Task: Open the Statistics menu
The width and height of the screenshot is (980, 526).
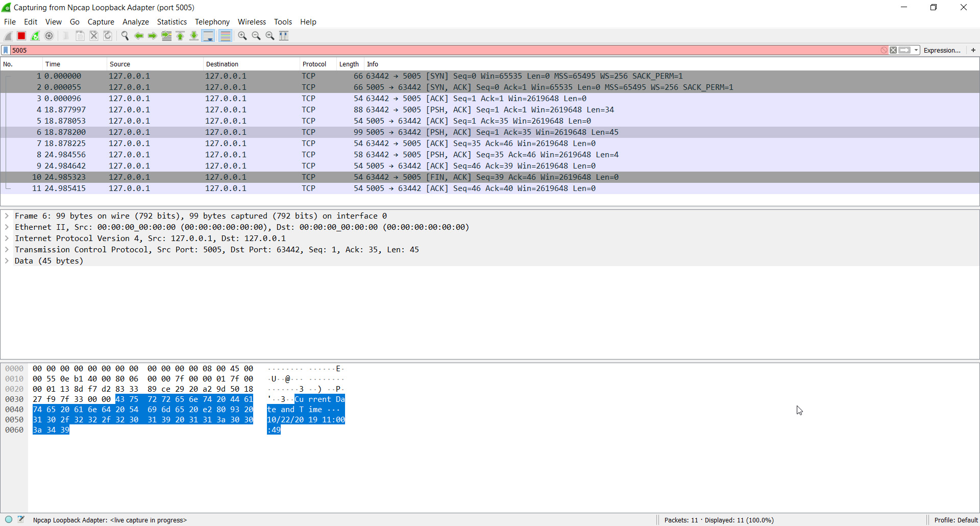Action: tap(171, 22)
